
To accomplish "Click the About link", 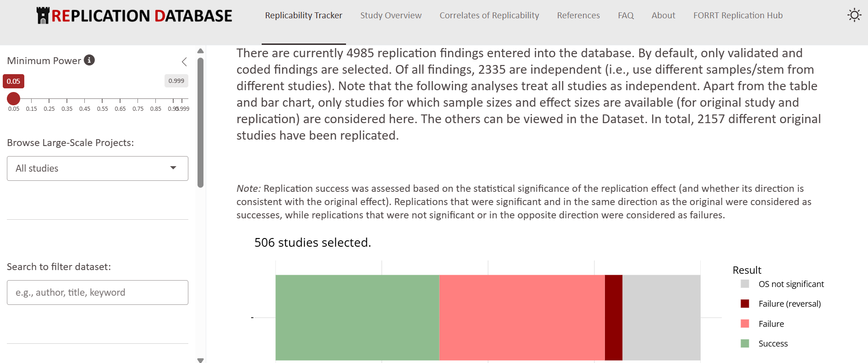I will [663, 15].
